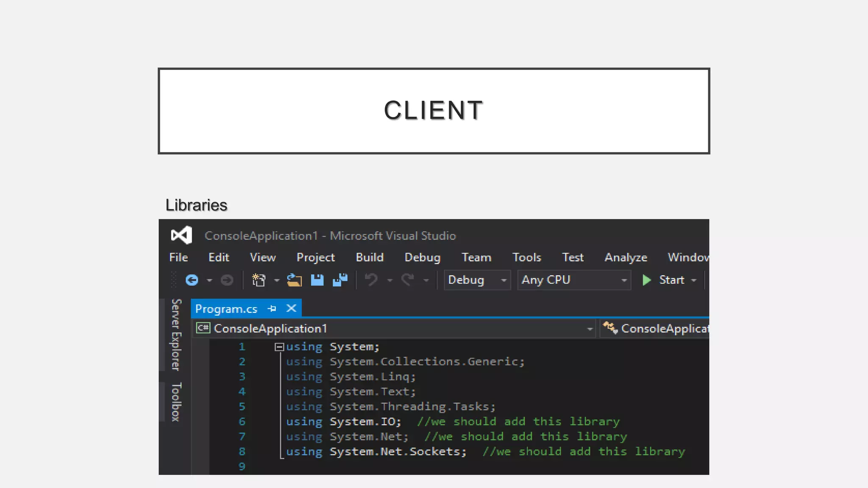Open the Analyze menu
The height and width of the screenshot is (488, 868).
point(626,258)
